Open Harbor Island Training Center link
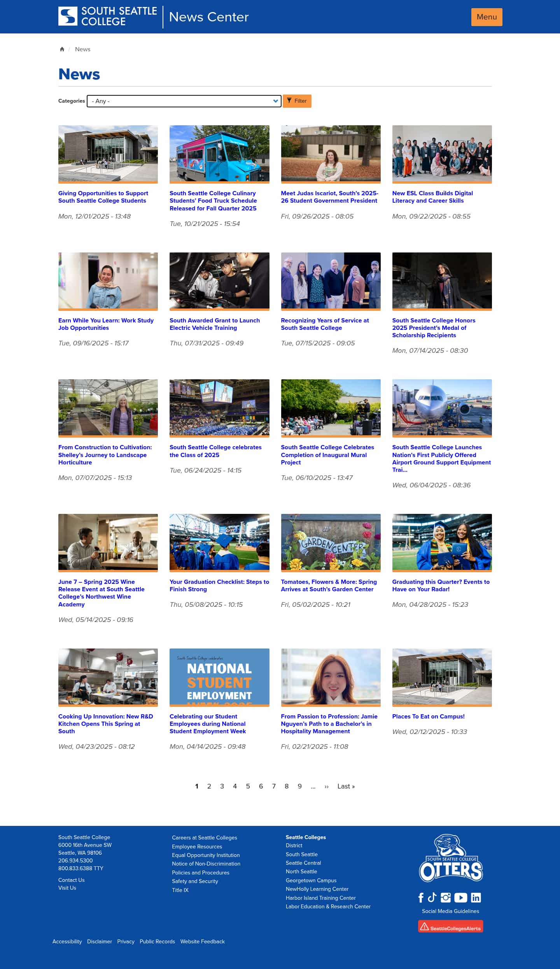This screenshot has height=969, width=560. tap(320, 898)
